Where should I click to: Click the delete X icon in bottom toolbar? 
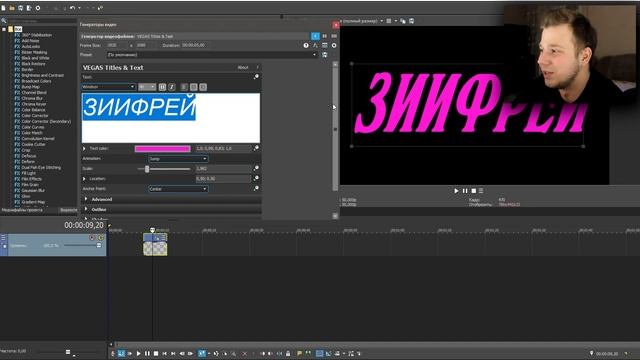[244, 353]
